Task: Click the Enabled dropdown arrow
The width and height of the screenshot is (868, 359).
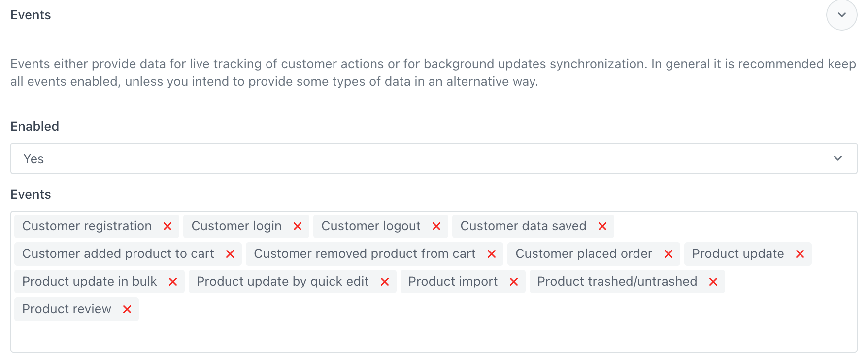Action: [x=838, y=159]
